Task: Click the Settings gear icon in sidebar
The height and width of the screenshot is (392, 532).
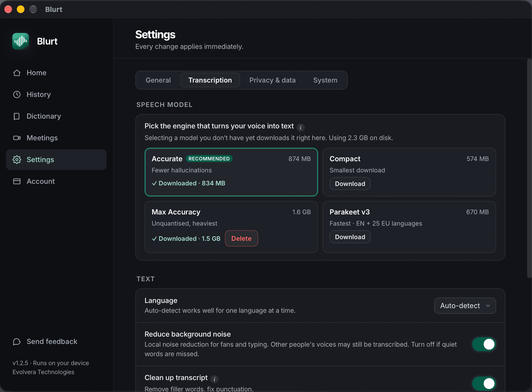Action: (x=17, y=160)
